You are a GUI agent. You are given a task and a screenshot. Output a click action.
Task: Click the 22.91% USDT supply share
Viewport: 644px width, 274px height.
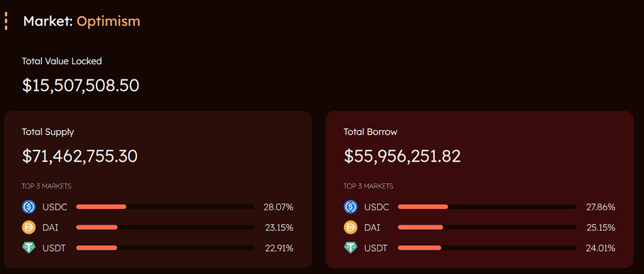(x=278, y=248)
